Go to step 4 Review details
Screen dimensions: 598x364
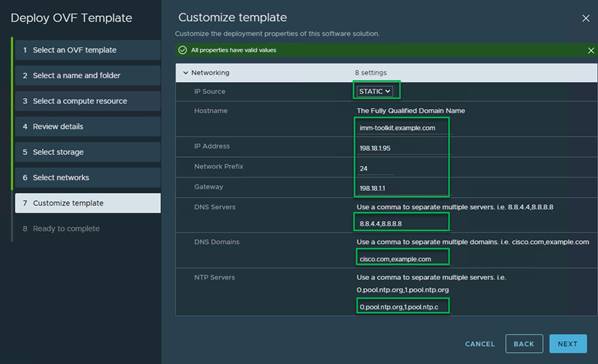(87, 126)
